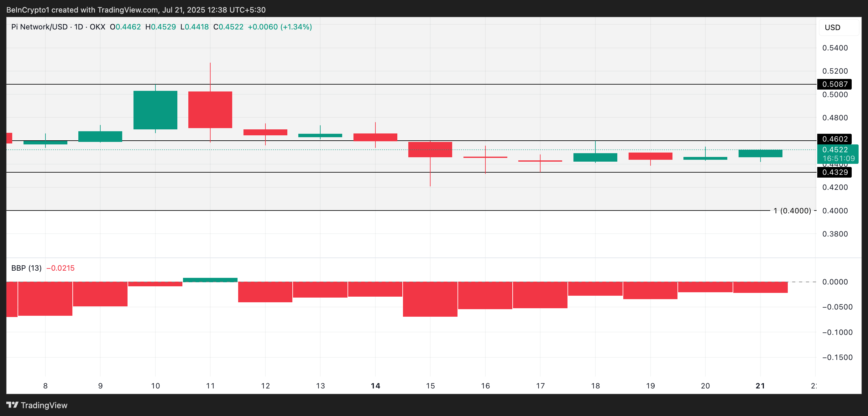
Task: Open the USD currency selector
Action: tap(833, 27)
